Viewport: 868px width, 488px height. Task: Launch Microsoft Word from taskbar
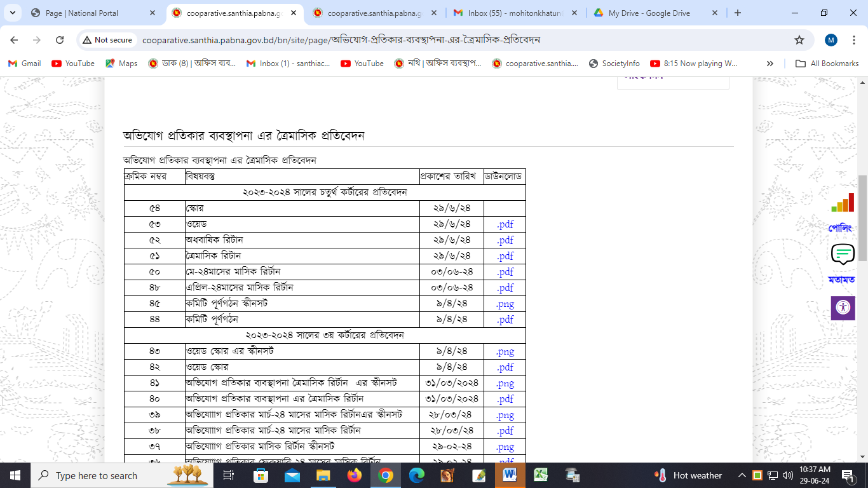(510, 475)
